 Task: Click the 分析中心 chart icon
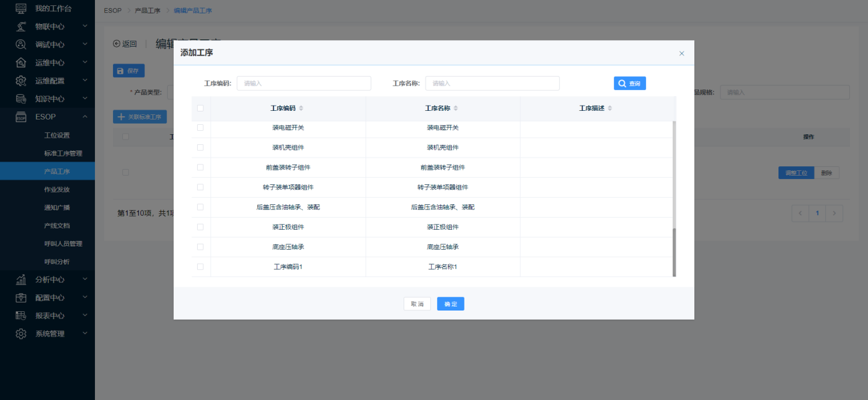pos(21,279)
